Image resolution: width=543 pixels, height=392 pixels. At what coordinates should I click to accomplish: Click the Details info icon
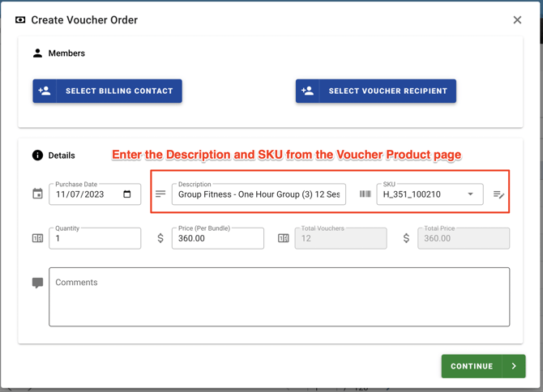[37, 156]
